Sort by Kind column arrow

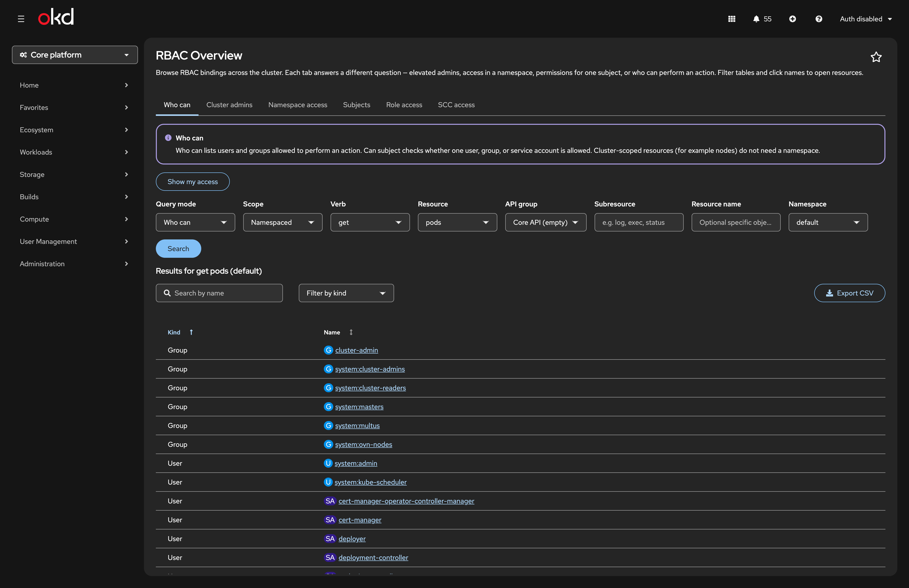191,332
